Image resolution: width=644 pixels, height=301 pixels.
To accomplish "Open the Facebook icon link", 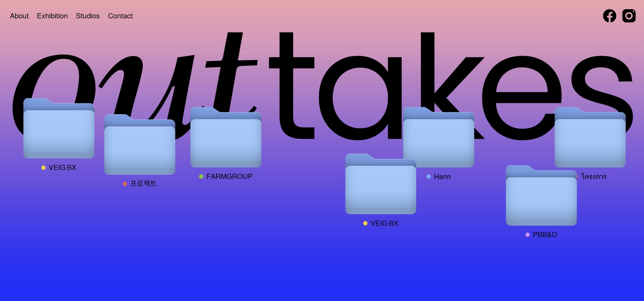I will pos(609,16).
